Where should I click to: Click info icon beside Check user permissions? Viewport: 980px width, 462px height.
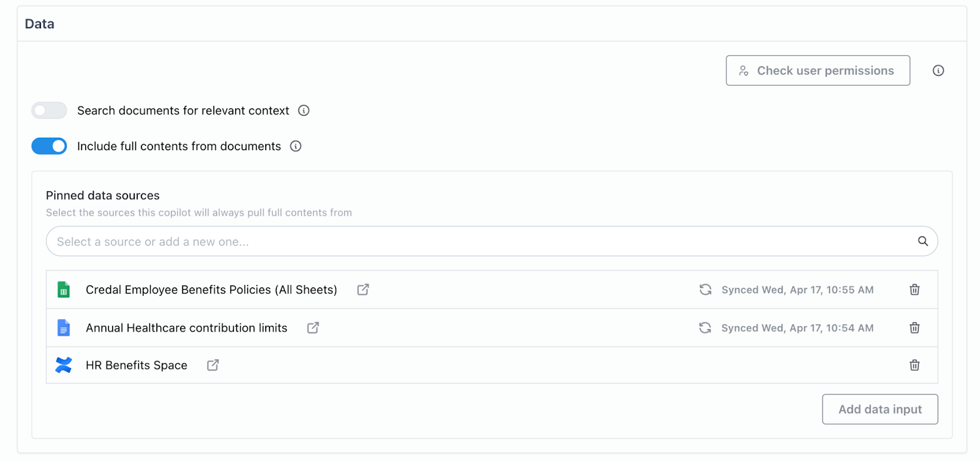[938, 70]
